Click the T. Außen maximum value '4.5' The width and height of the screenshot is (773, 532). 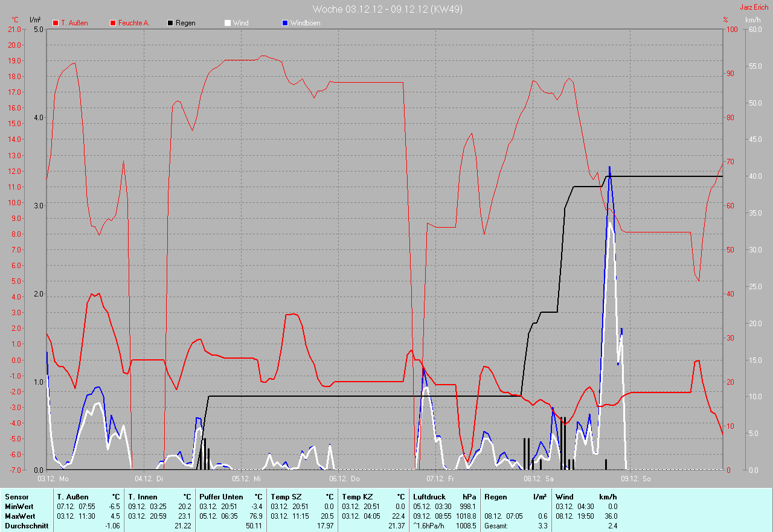click(x=115, y=516)
